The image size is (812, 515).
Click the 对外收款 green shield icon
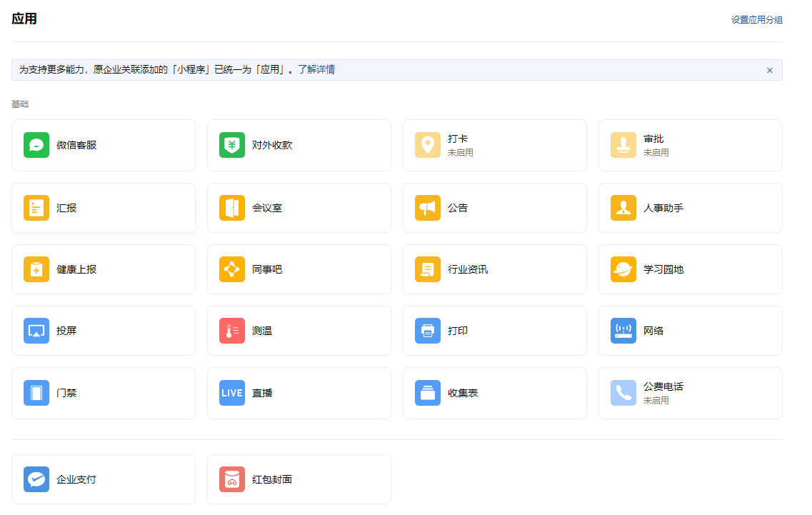pos(232,145)
